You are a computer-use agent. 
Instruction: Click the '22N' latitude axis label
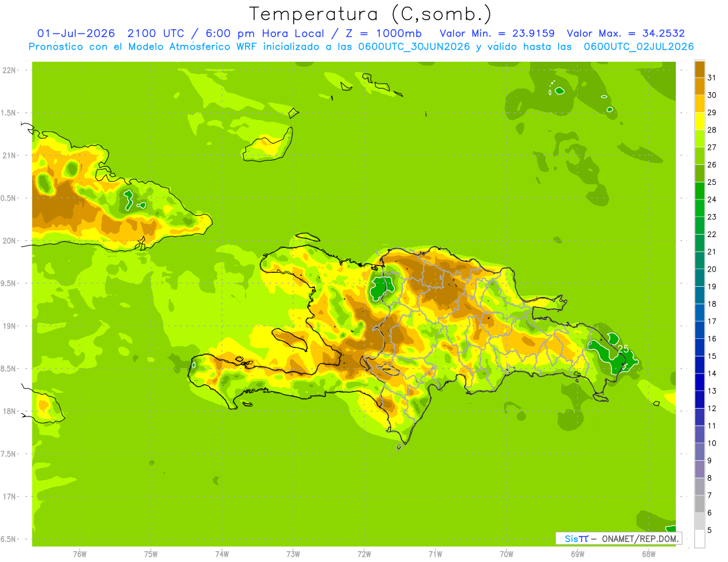pyautogui.click(x=8, y=70)
